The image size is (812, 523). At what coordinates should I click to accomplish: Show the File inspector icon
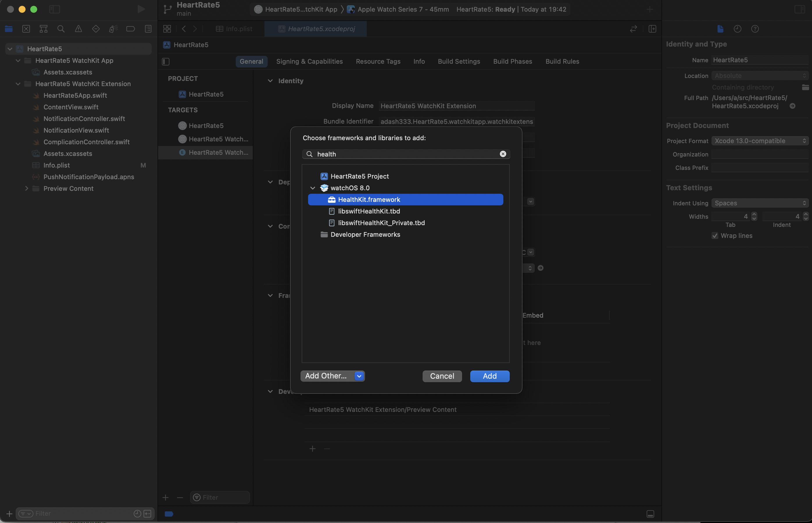(720, 29)
